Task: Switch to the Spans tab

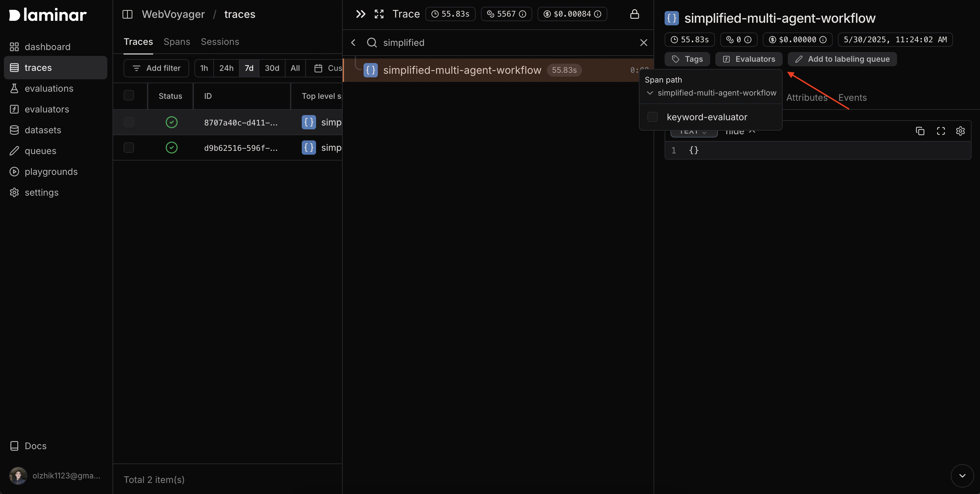Action: [x=177, y=42]
